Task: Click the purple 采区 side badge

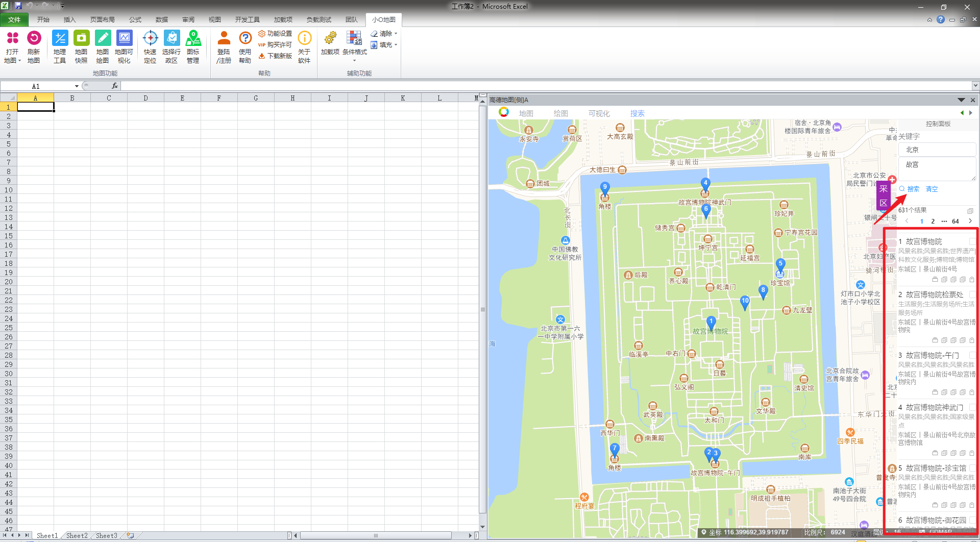Action: coord(884,196)
